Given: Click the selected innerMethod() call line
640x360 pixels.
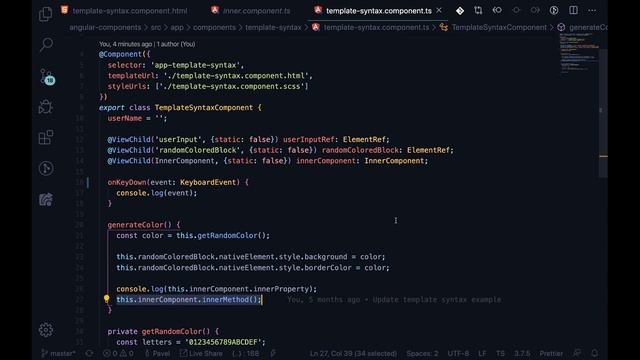Looking at the screenshot, I should pyautogui.click(x=188, y=300).
